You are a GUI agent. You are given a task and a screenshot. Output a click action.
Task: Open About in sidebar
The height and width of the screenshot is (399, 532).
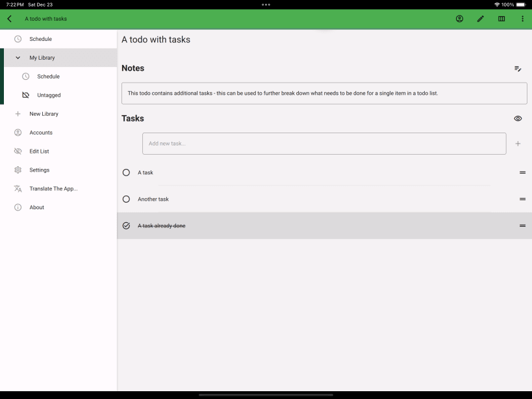point(58,207)
